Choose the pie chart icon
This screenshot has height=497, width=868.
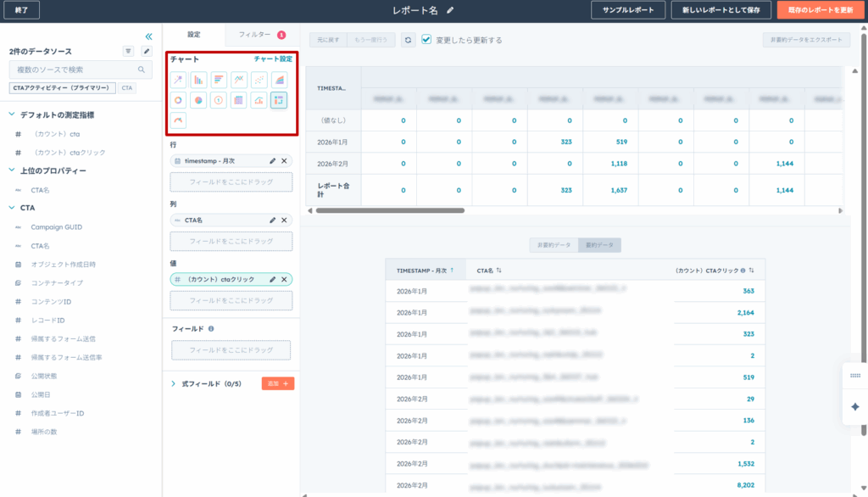pyautogui.click(x=198, y=100)
